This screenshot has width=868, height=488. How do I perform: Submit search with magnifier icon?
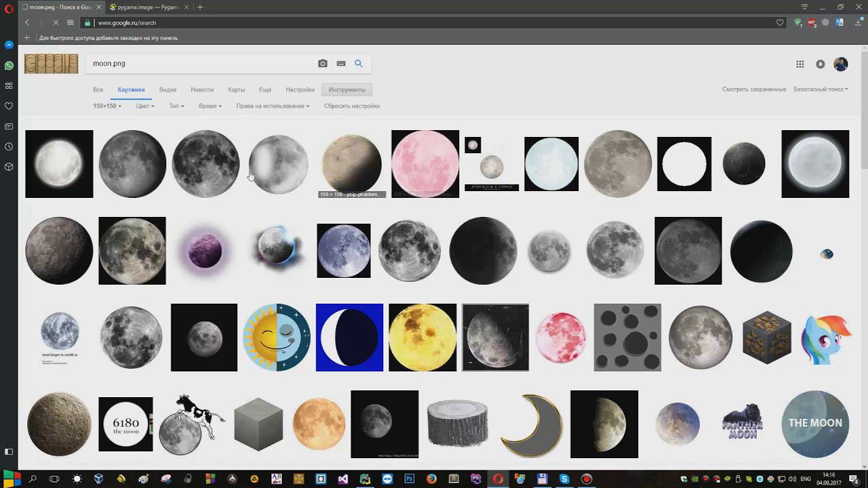point(359,64)
